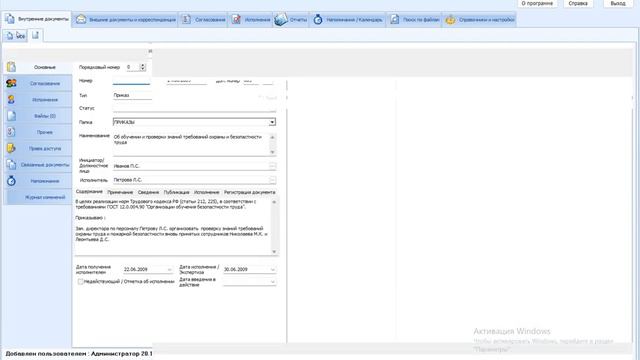Open sidebar Напоминание stopwatch icon

tap(11, 181)
